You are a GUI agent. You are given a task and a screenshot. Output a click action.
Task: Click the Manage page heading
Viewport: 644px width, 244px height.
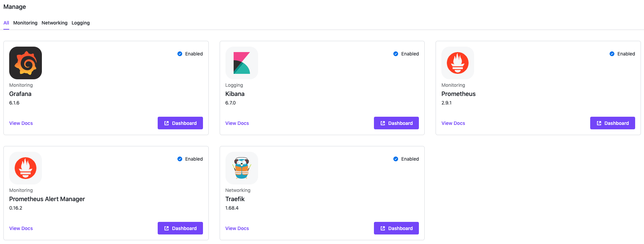15,7
